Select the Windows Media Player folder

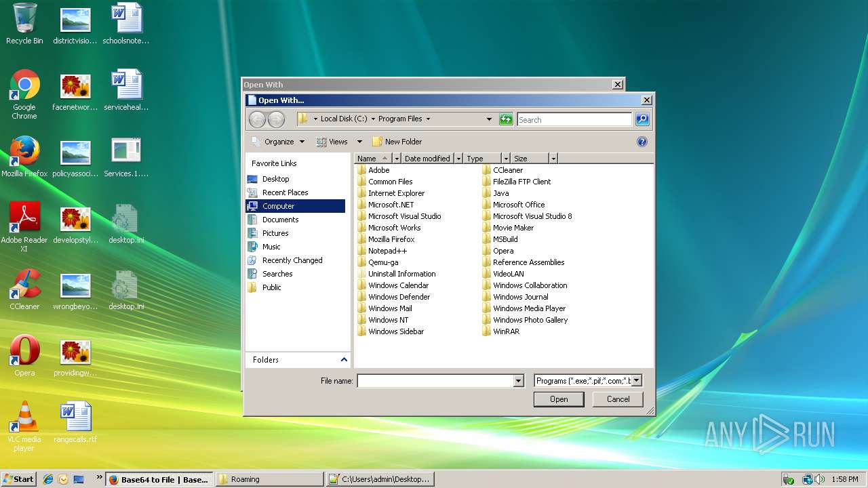coord(524,308)
